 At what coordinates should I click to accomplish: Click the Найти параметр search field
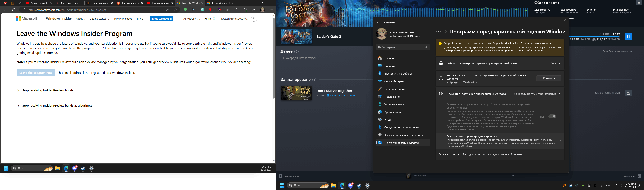coord(403,47)
